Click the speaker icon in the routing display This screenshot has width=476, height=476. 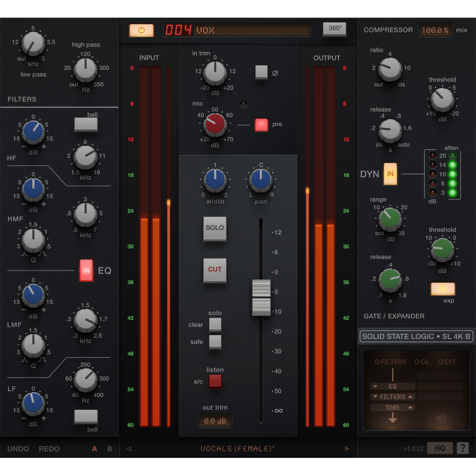point(440,418)
